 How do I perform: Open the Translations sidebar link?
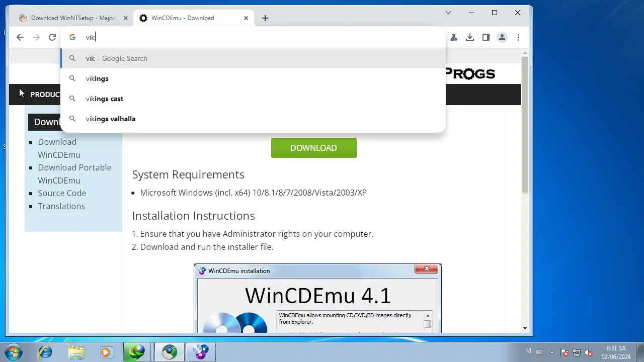click(x=61, y=206)
